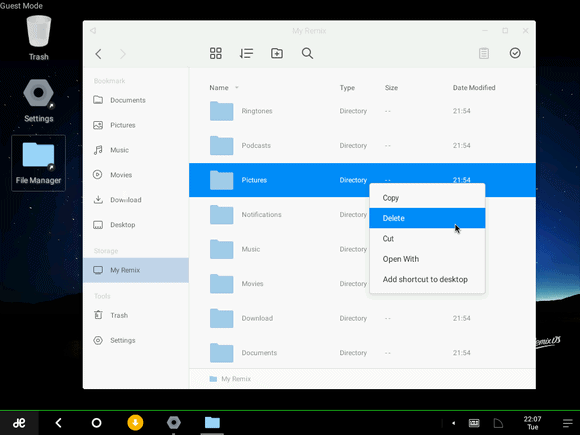Switch to File Manager in taskbar
The width and height of the screenshot is (580, 435).
click(x=212, y=423)
